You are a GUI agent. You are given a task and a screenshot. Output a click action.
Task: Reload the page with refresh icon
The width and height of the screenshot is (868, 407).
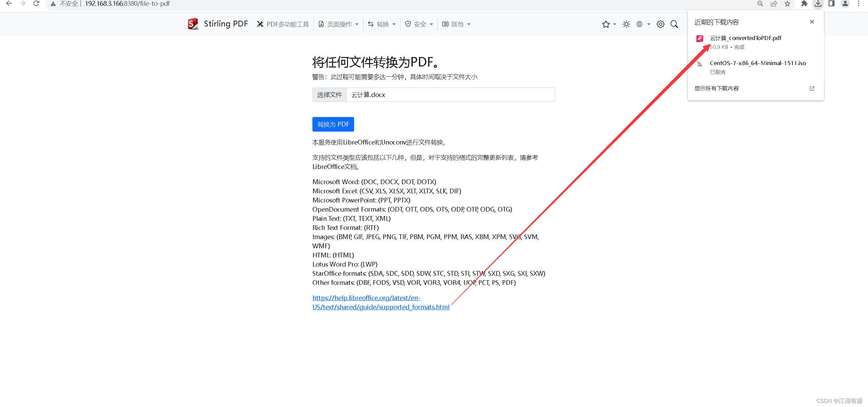(x=36, y=4)
